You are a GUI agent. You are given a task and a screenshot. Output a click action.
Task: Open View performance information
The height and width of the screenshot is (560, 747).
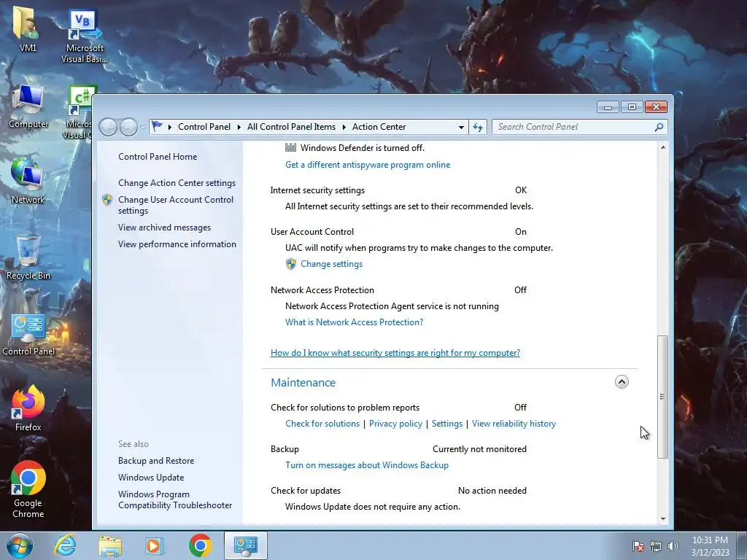tap(177, 244)
